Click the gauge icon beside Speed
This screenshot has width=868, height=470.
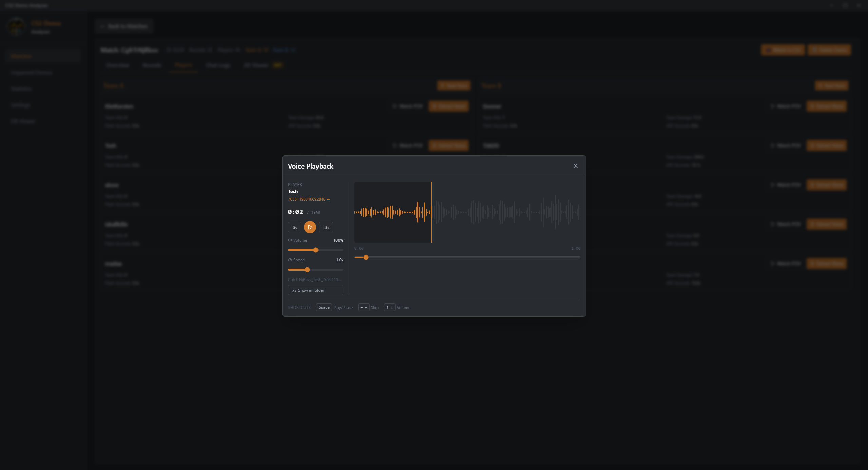click(290, 260)
